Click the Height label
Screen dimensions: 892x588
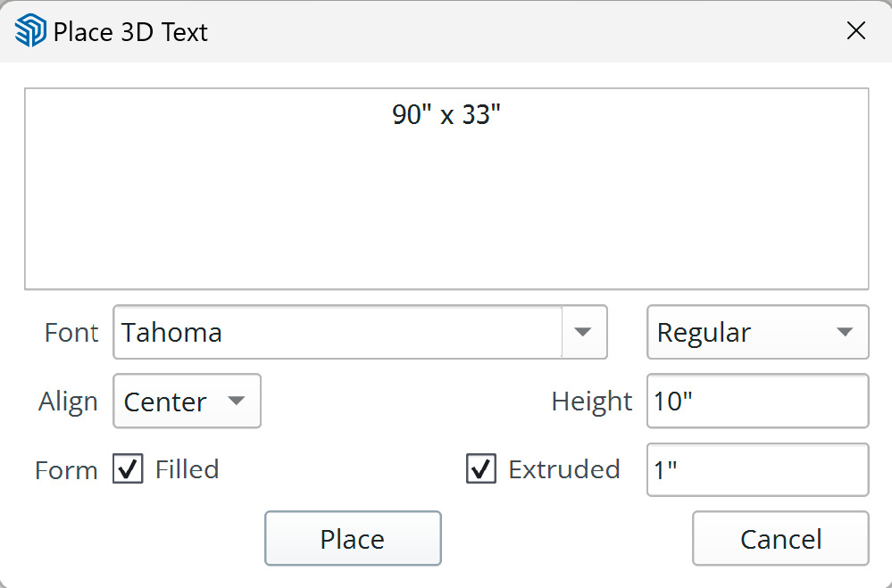(592, 402)
